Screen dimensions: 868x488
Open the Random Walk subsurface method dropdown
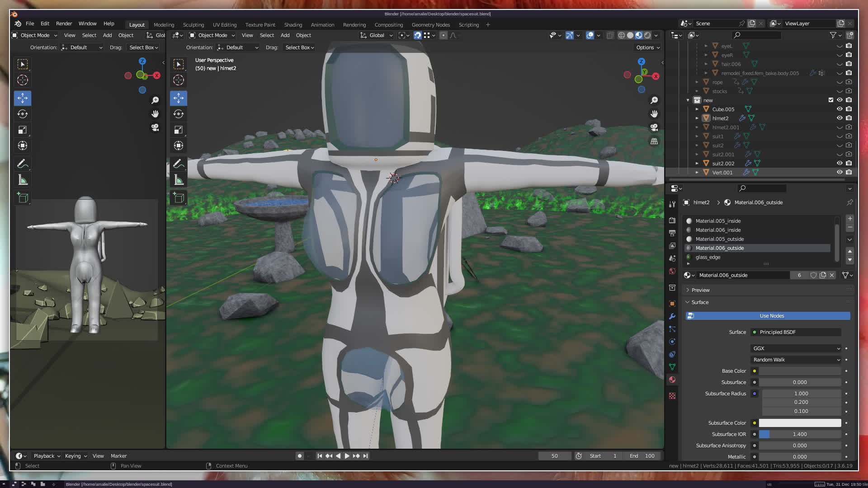click(x=796, y=360)
